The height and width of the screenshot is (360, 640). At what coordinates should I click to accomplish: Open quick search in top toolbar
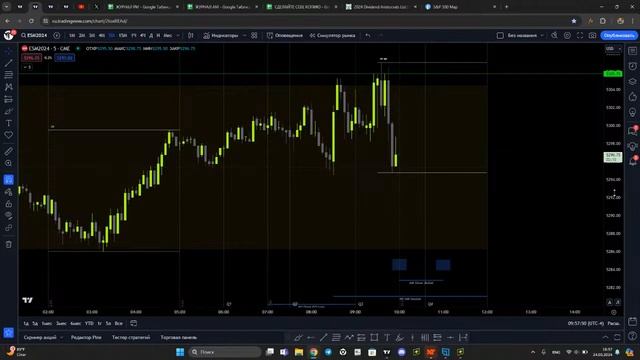point(554,36)
